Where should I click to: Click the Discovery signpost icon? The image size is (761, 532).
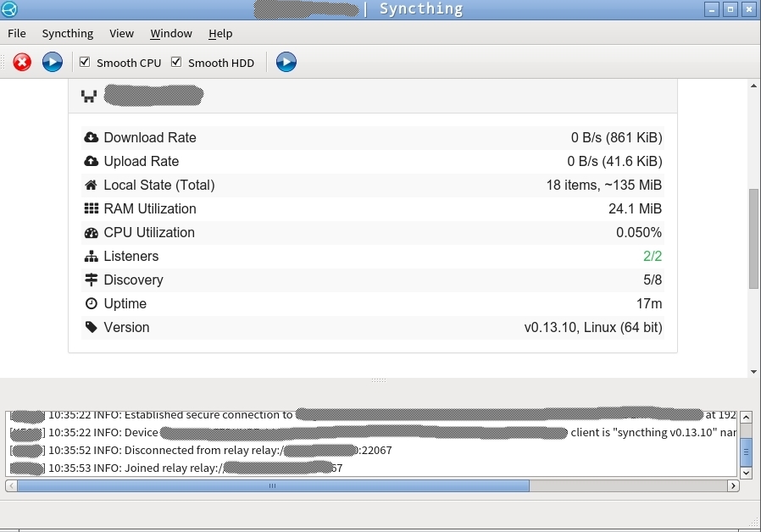point(91,280)
